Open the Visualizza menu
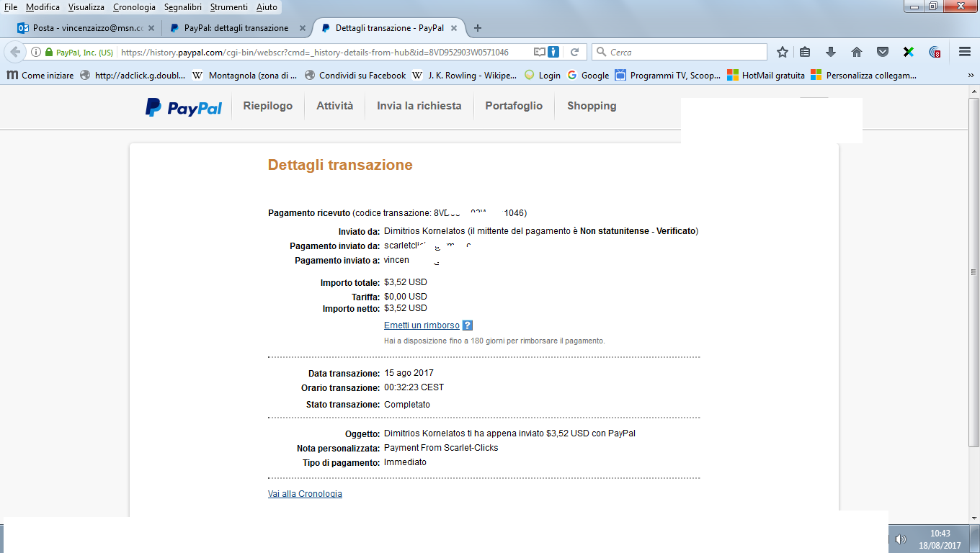 (x=86, y=6)
